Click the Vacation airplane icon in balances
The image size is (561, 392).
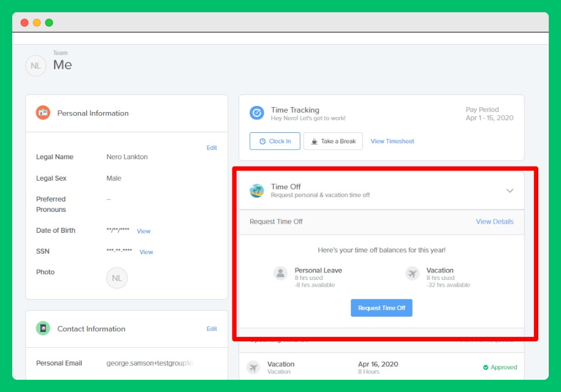tap(413, 274)
